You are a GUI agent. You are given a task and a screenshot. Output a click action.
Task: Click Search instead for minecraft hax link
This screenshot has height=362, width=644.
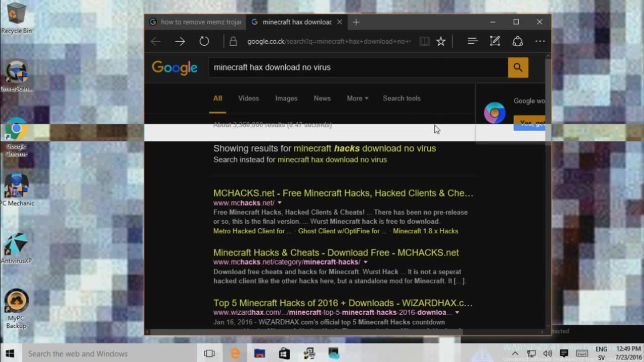332,159
